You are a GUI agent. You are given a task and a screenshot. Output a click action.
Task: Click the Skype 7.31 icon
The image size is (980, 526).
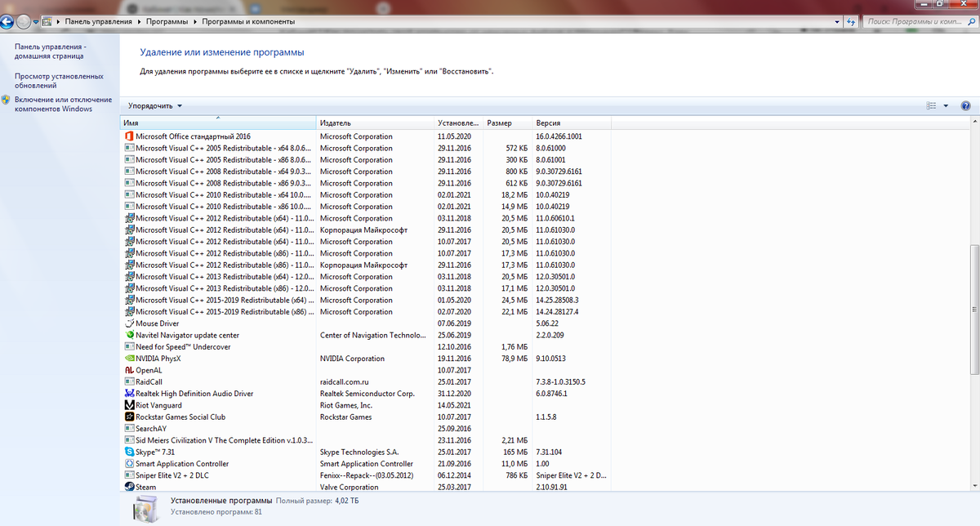[129, 452]
